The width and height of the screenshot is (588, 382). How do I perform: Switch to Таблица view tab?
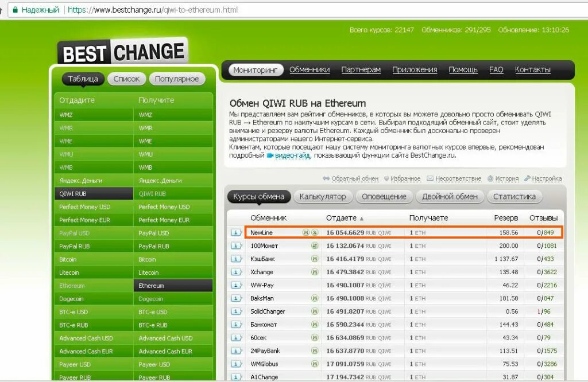point(83,79)
